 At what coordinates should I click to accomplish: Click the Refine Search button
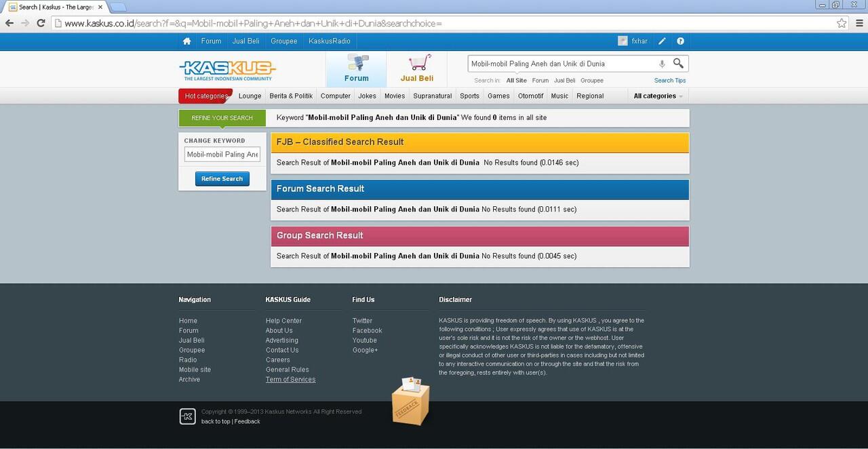tap(222, 178)
